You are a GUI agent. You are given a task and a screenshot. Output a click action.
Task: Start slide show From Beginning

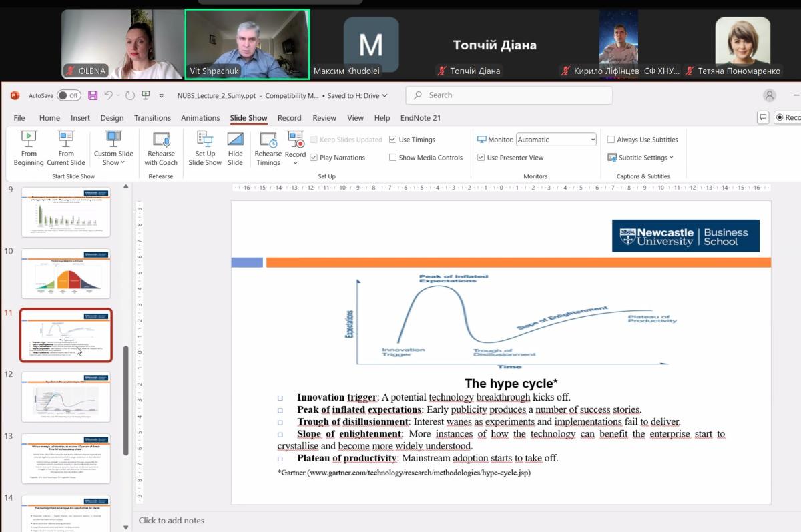(x=28, y=148)
